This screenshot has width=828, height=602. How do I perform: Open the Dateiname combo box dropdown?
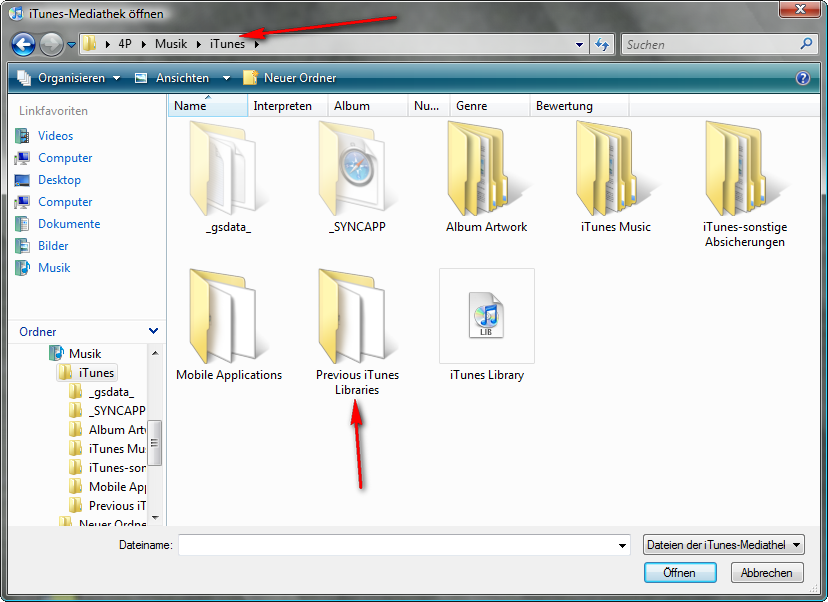[x=623, y=545]
